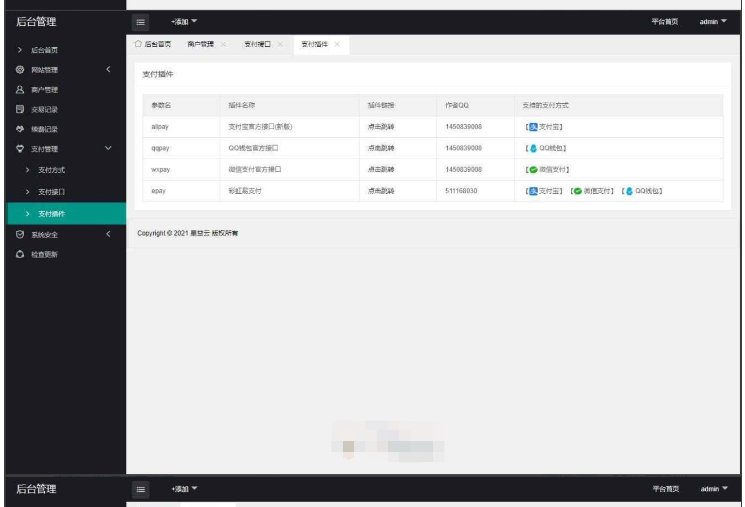Click 点击跳转 link in epay row
Viewport: 745px width, 507px height.
click(381, 191)
